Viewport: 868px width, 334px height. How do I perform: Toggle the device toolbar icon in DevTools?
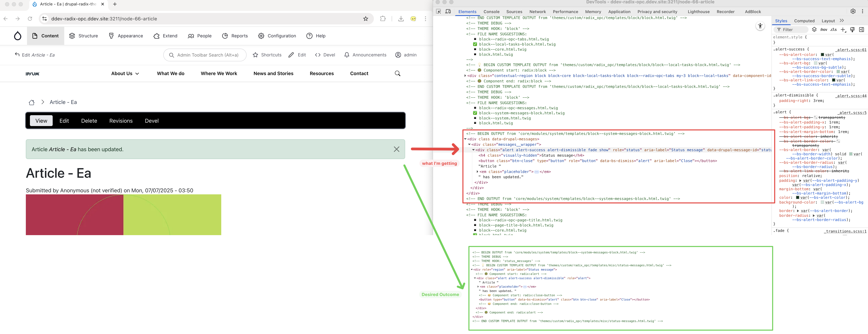[x=448, y=11]
